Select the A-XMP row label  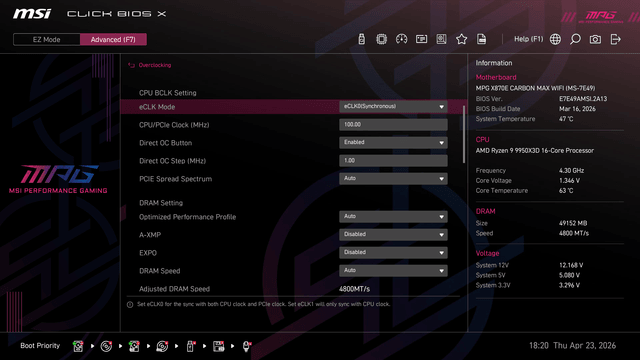click(150, 235)
